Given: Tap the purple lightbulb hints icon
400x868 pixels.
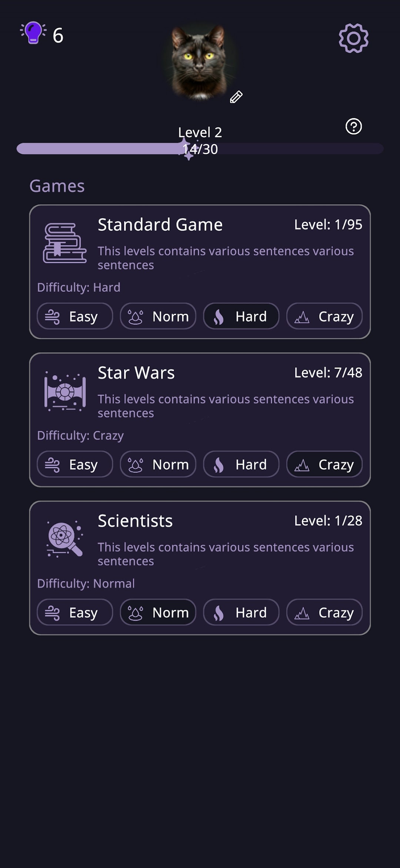Looking at the screenshot, I should click(33, 33).
